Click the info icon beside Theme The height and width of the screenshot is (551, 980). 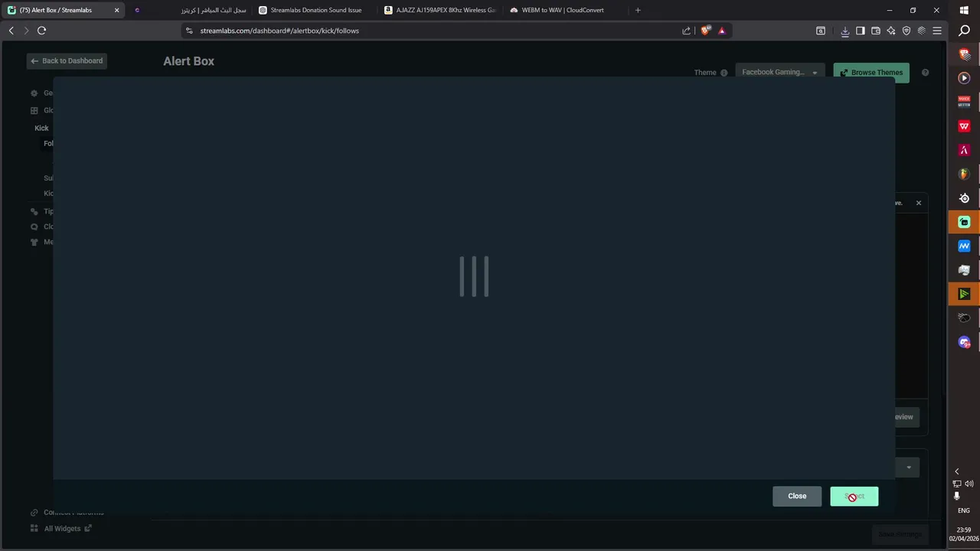click(x=724, y=73)
